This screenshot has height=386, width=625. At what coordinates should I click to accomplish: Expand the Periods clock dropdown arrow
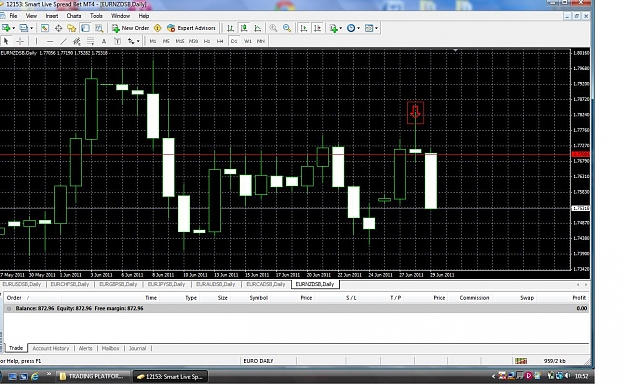[x=358, y=28]
